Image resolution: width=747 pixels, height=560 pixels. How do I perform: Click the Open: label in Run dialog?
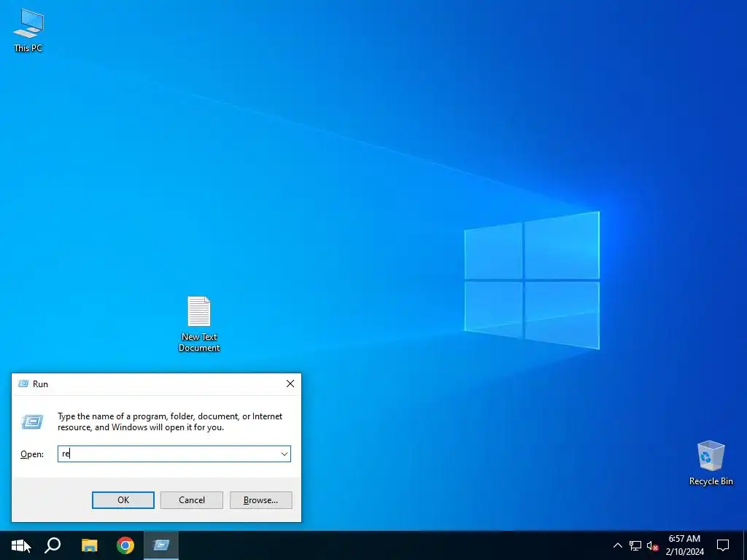tap(32, 454)
